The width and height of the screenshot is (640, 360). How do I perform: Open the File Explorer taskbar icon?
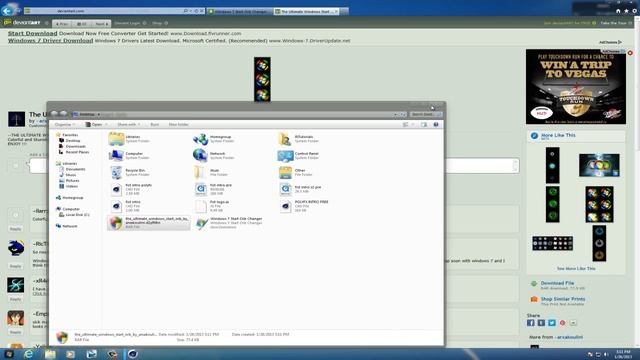[50, 354]
